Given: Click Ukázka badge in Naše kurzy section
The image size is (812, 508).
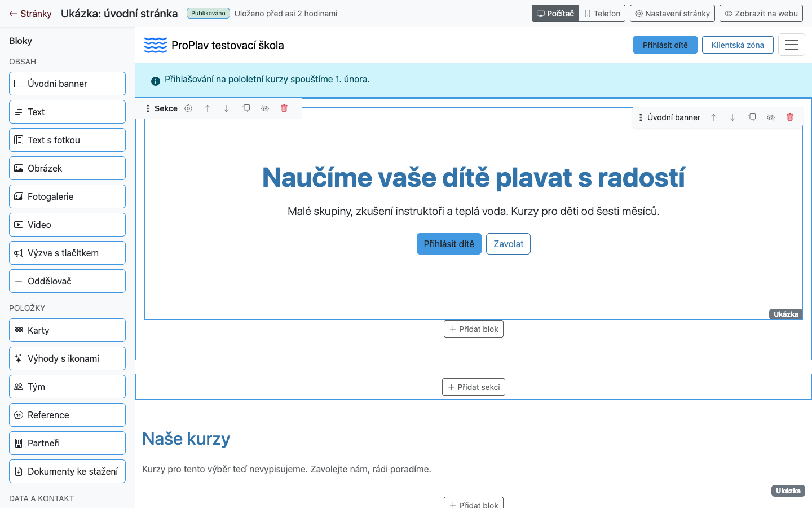Looking at the screenshot, I should click(788, 491).
